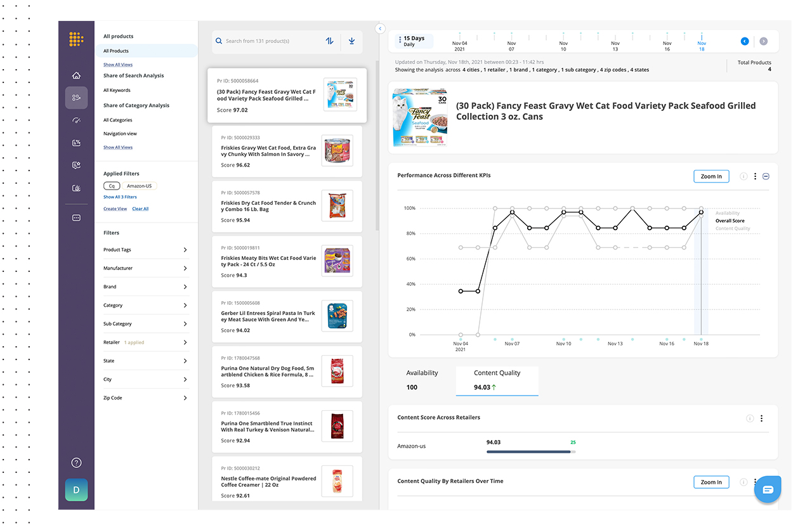Click Fancy Feast product header image
The width and height of the screenshot is (812, 530).
pyautogui.click(x=419, y=119)
